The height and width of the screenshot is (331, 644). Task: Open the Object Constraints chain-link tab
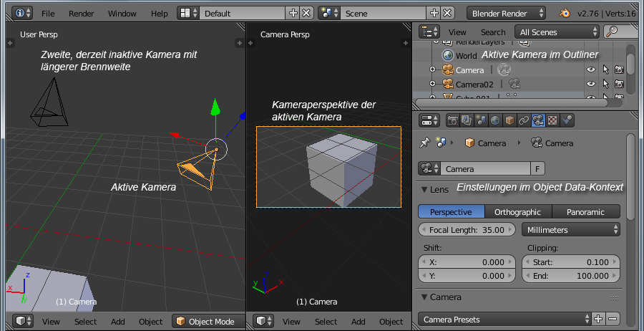523,120
